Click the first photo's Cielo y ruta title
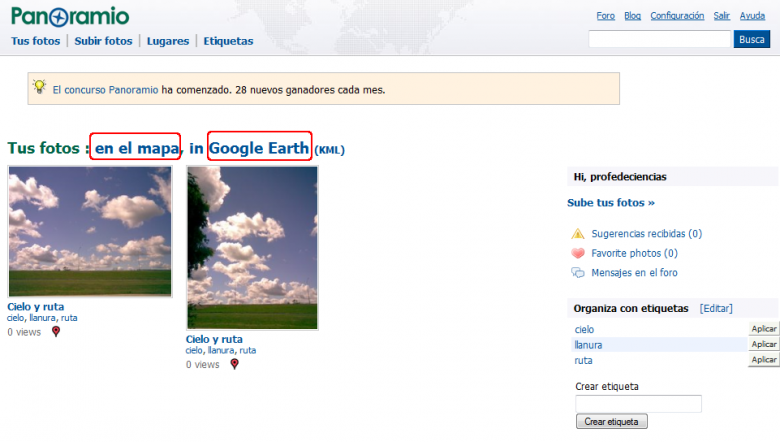Image resolution: width=780 pixels, height=442 pixels. (x=35, y=307)
